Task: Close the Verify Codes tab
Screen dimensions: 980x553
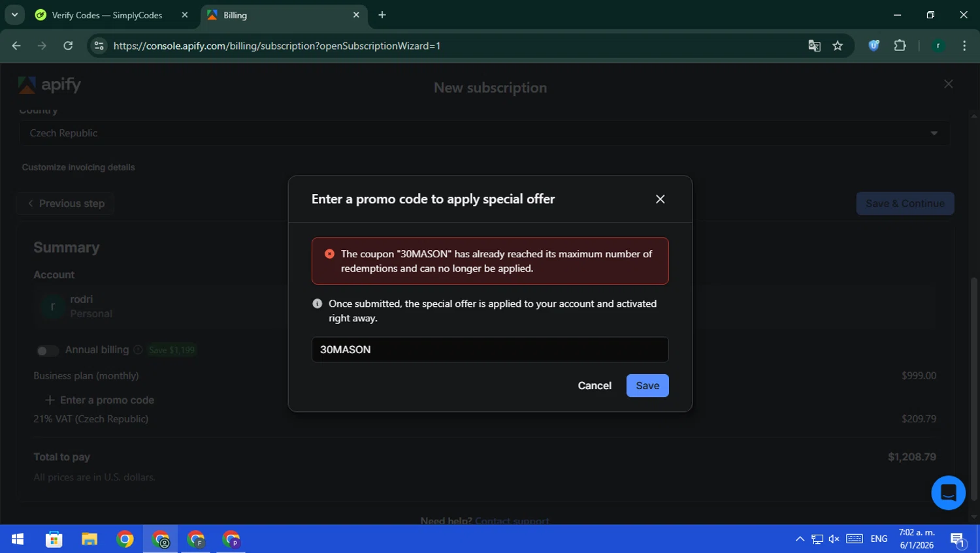Action: [184, 15]
